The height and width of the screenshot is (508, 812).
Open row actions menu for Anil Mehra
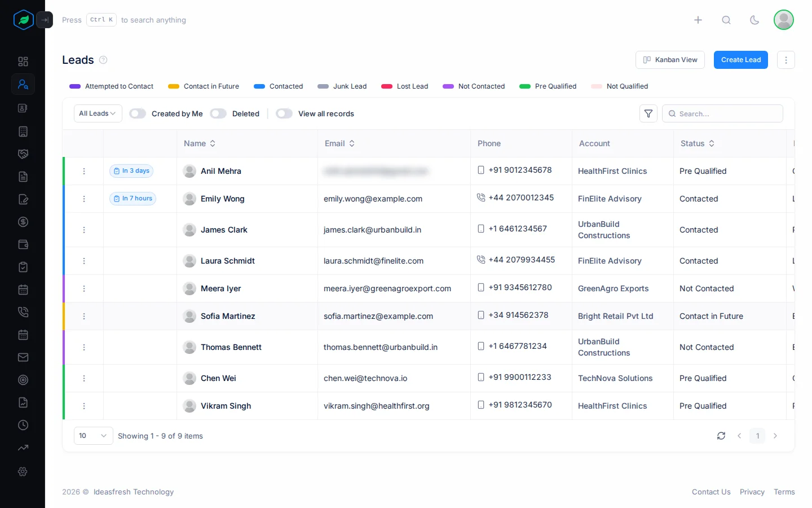84,171
